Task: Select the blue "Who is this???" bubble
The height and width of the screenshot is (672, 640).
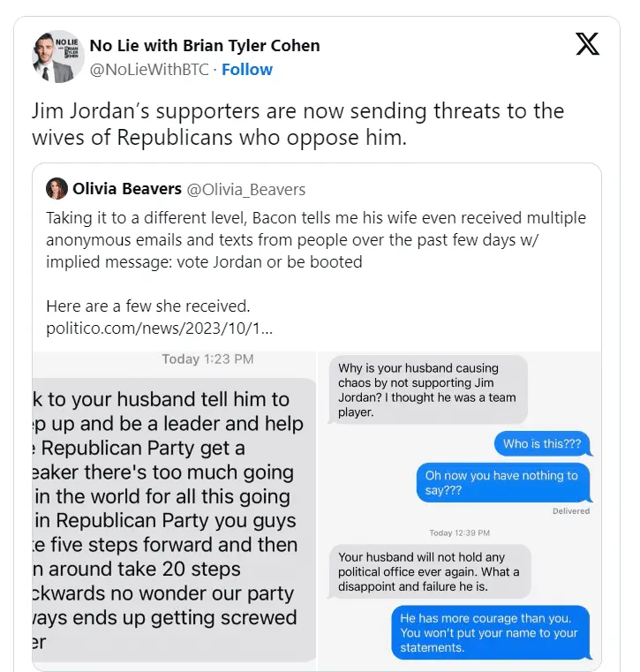Action: click(541, 444)
